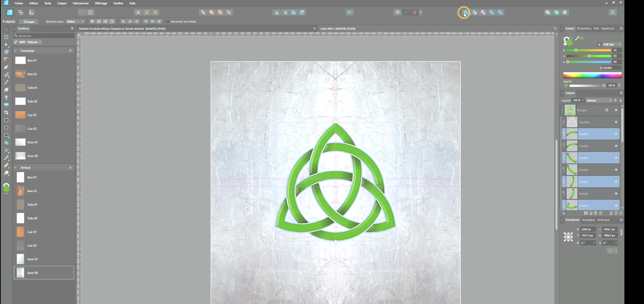Switch to the Pixel persona icon

pos(21,12)
